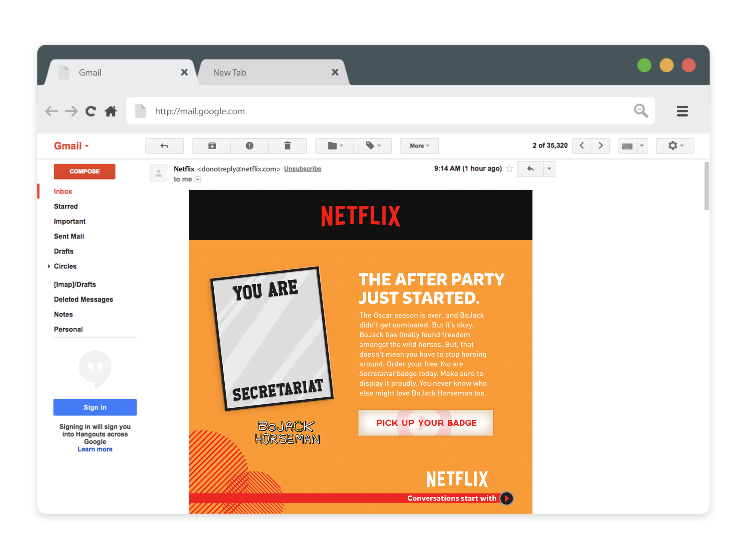
Task: Click the email pane vertical scrollbar
Action: pyautogui.click(x=706, y=186)
